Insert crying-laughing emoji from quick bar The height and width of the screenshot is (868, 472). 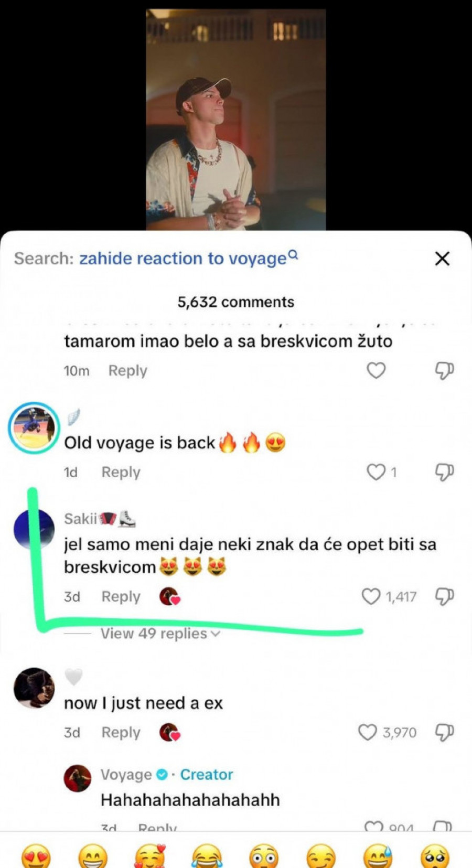point(207,856)
